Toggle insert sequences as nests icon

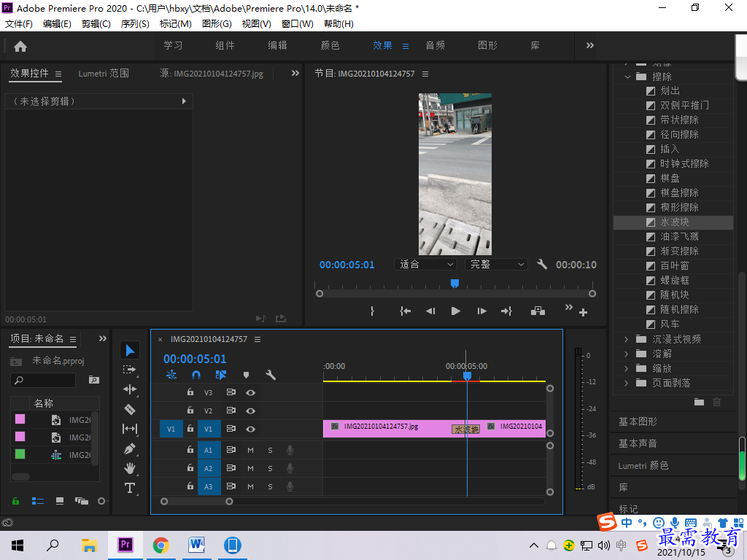point(171,375)
